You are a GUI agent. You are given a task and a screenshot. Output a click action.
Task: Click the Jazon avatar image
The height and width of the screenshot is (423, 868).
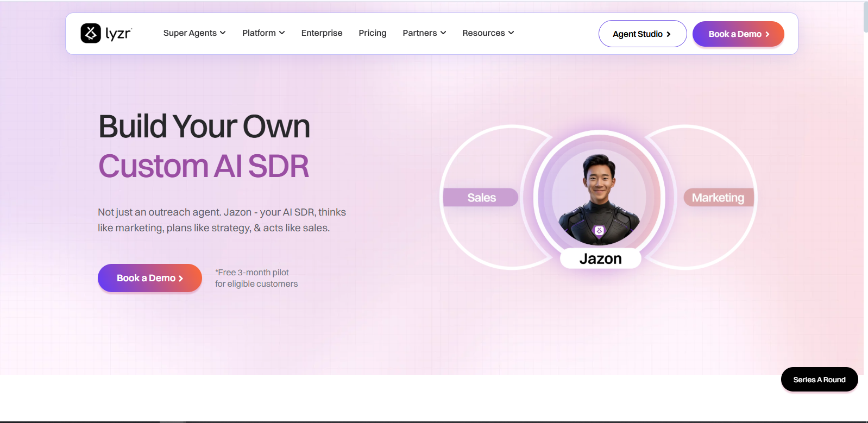(x=599, y=198)
